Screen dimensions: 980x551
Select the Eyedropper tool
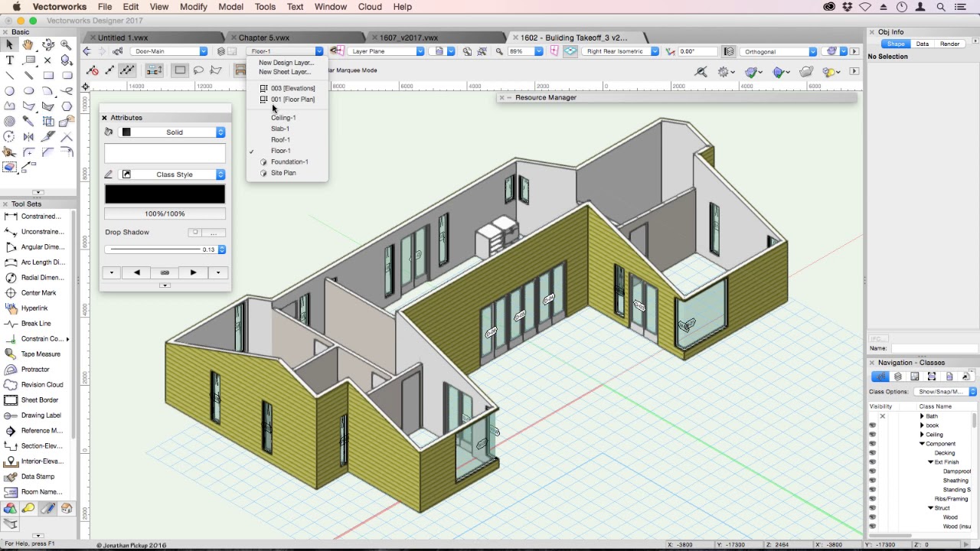tap(28, 122)
